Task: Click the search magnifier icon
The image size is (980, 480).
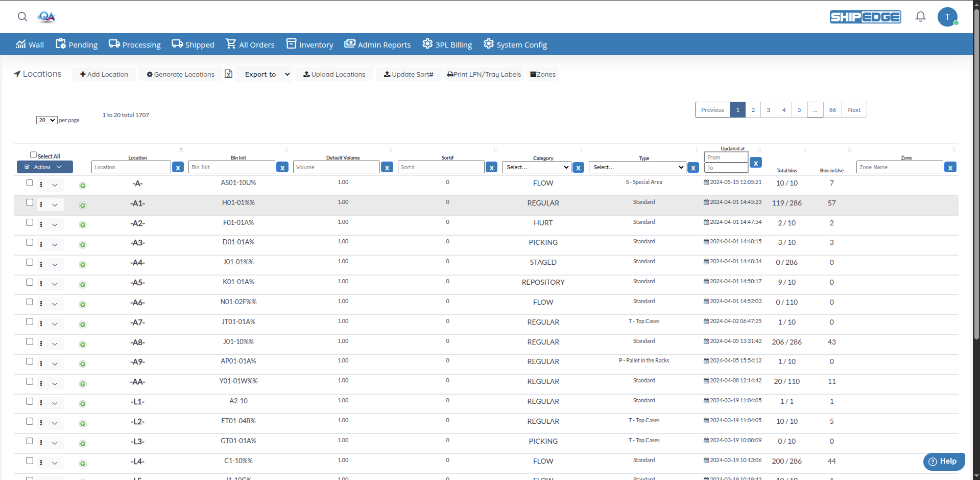Action: click(22, 17)
